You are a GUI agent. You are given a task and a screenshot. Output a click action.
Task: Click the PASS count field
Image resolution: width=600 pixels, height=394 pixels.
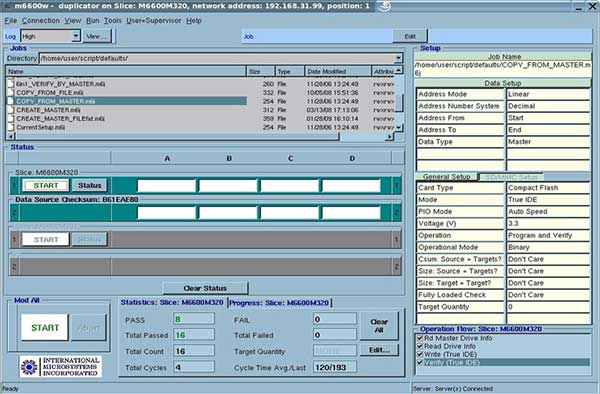[194, 319]
